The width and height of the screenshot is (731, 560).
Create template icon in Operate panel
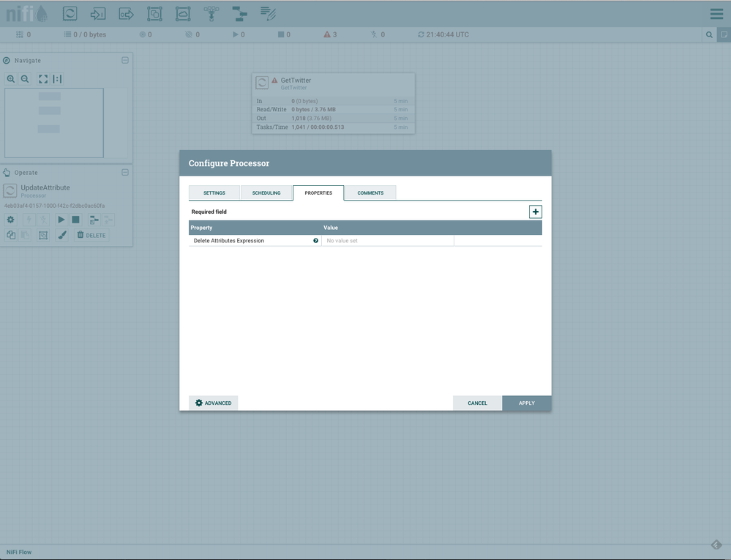tap(94, 220)
